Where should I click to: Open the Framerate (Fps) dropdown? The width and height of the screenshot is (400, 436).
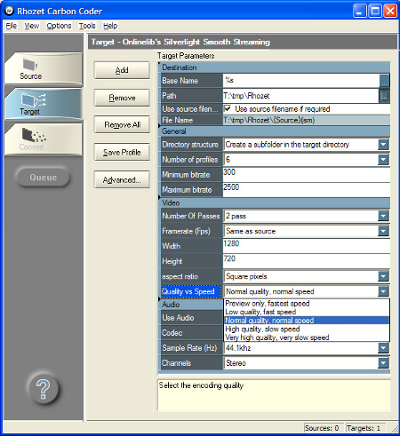point(383,231)
